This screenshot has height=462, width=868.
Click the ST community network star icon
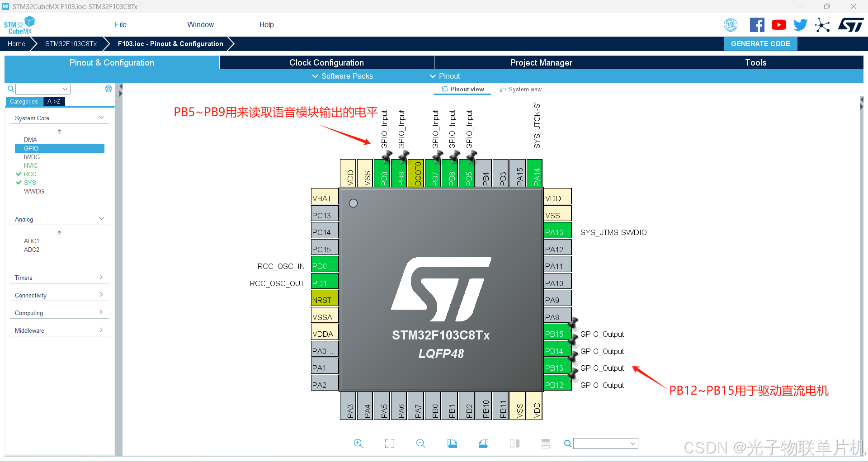822,25
